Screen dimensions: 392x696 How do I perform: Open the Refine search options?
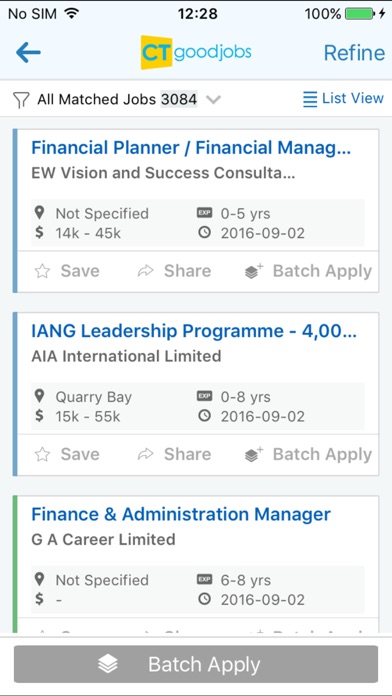click(x=354, y=53)
